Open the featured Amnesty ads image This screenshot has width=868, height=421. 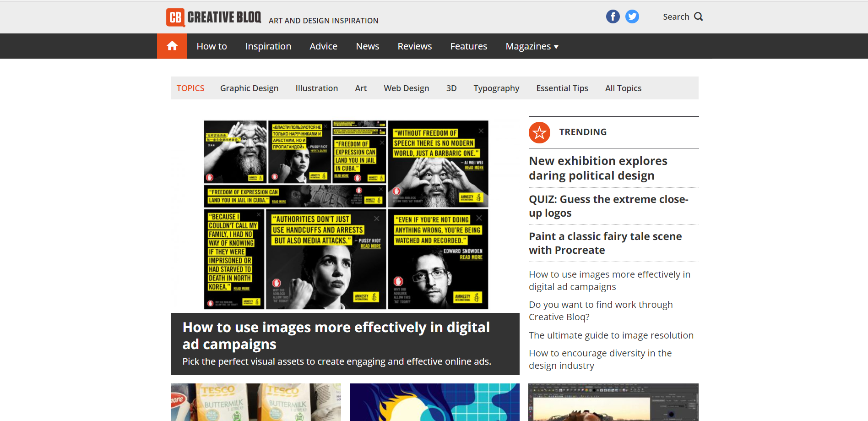click(346, 214)
